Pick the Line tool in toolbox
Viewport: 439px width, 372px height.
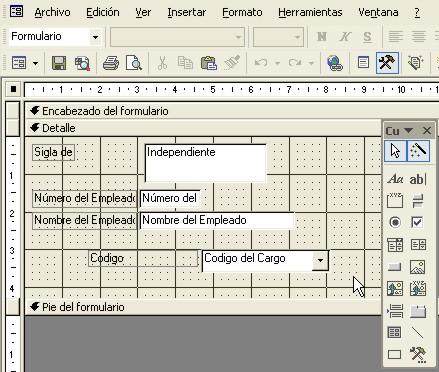point(418,332)
